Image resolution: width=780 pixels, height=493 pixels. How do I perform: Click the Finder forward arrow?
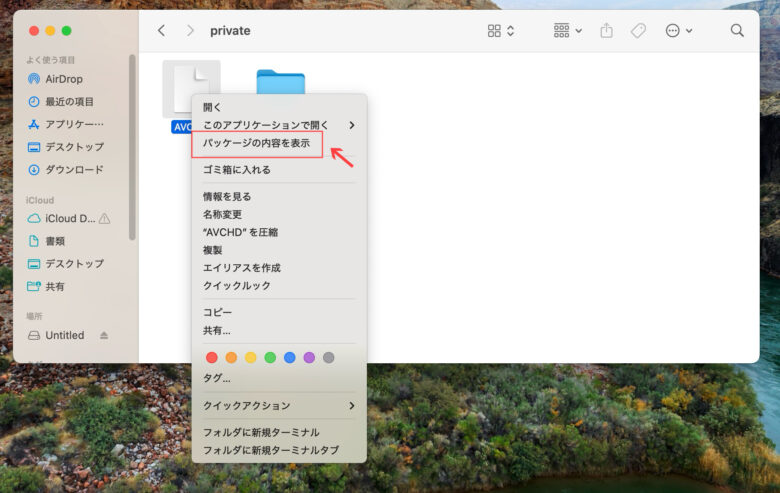(190, 31)
